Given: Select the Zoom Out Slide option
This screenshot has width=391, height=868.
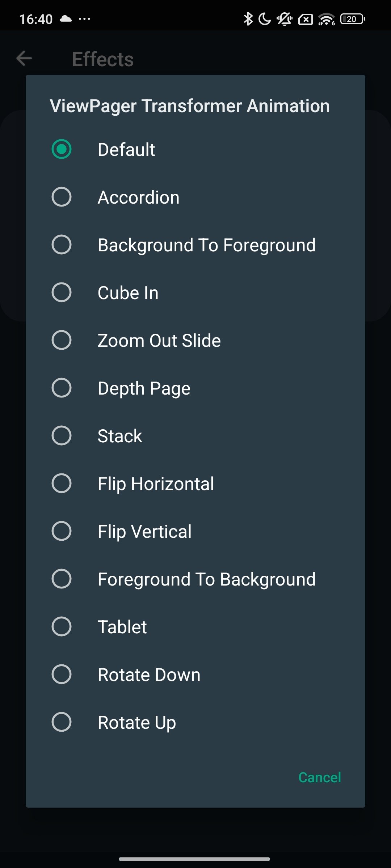Looking at the screenshot, I should pyautogui.click(x=195, y=340).
